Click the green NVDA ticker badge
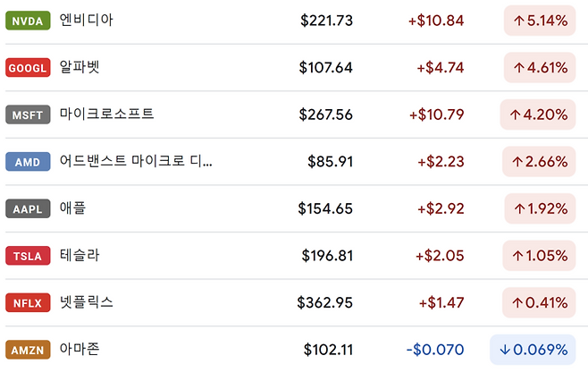The image size is (588, 381). [28, 20]
